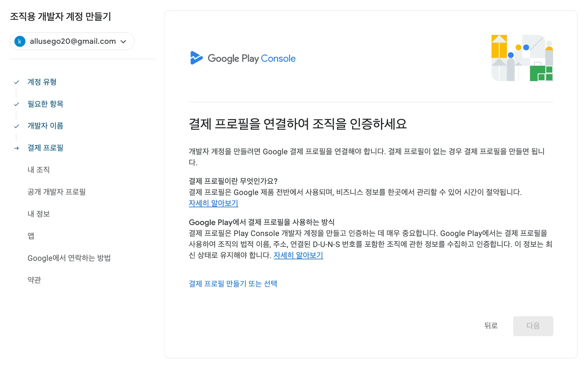Click the blue account avatar 'k' icon
This screenshot has width=588, height=368.
(20, 41)
